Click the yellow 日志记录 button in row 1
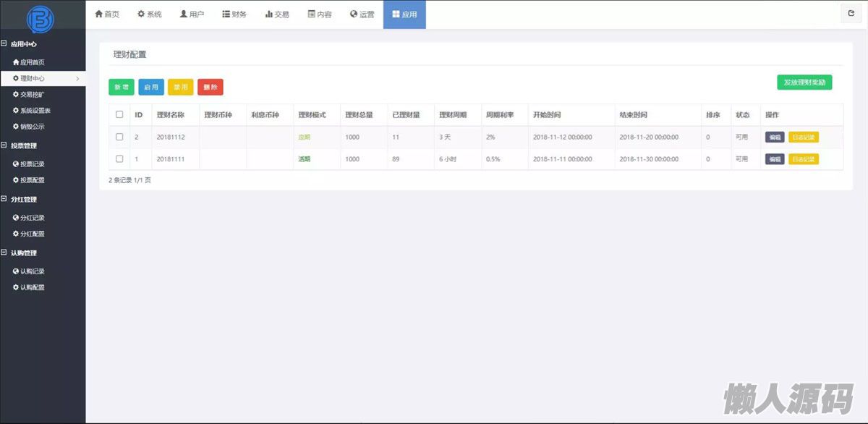 803,159
